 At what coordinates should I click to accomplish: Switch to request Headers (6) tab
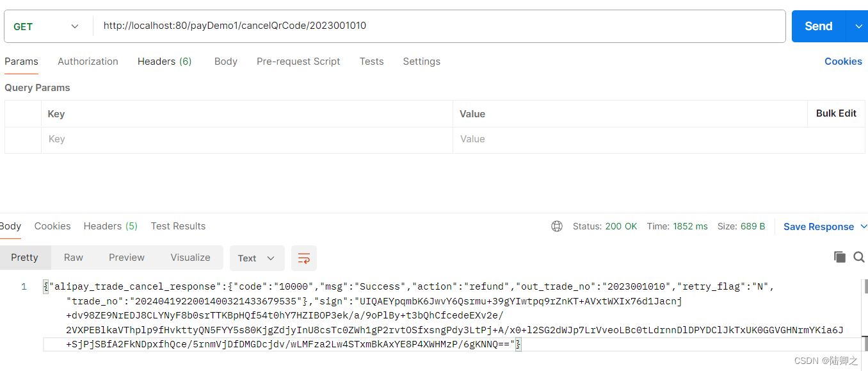[x=165, y=62]
